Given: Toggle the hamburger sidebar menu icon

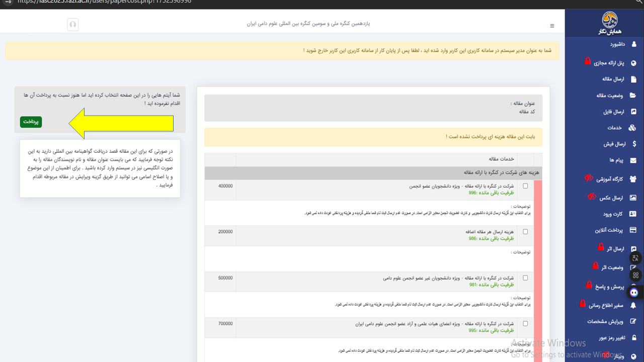Looking at the screenshot, I should [552, 26].
